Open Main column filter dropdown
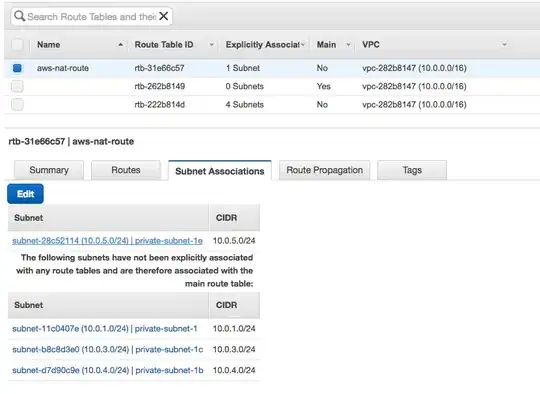 (x=348, y=45)
